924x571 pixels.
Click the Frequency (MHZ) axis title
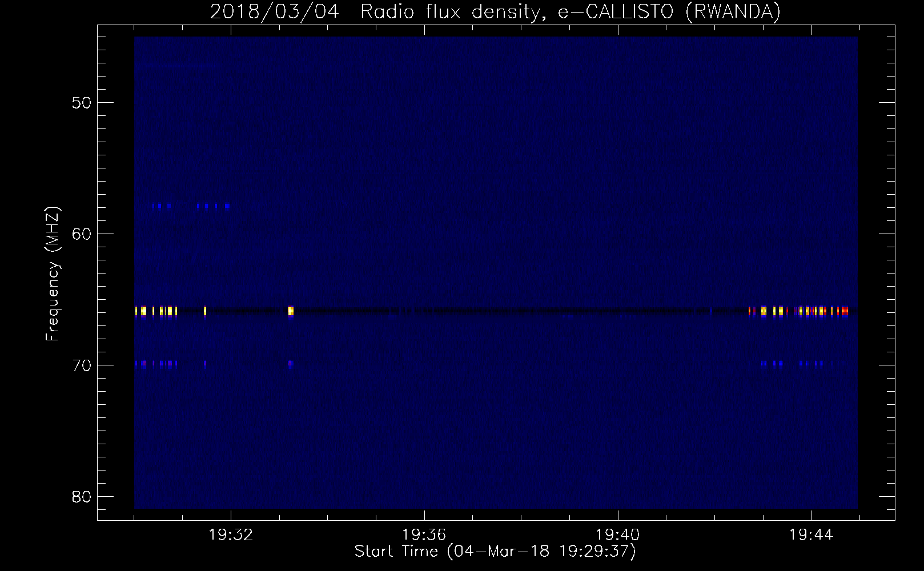pyautogui.click(x=53, y=274)
